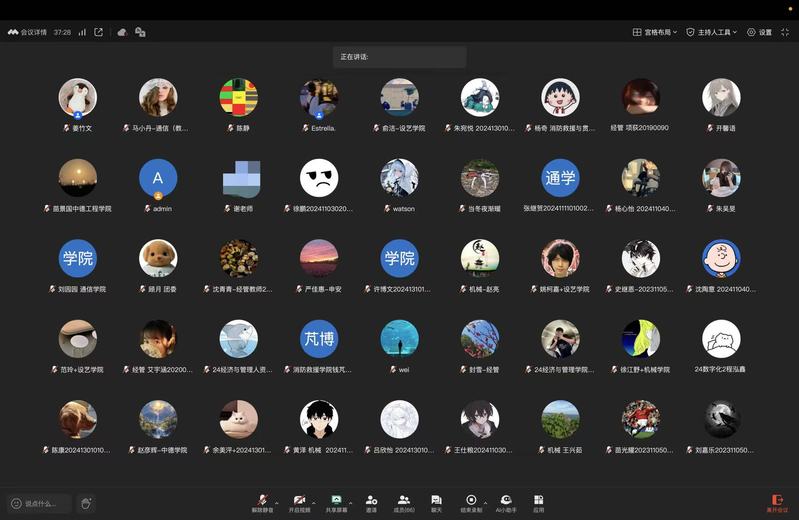Screen dimensions: 799x520
Task: Select the participant tile named watson
Action: (x=399, y=184)
